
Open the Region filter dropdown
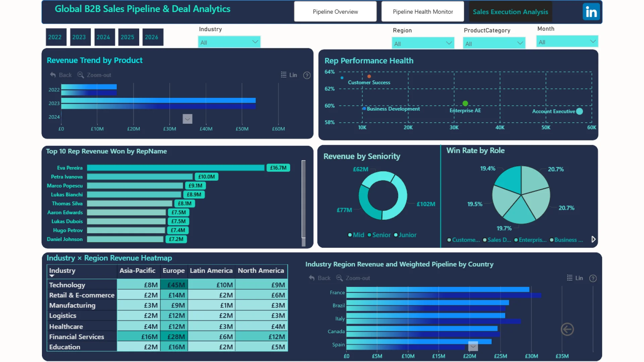[x=423, y=44]
